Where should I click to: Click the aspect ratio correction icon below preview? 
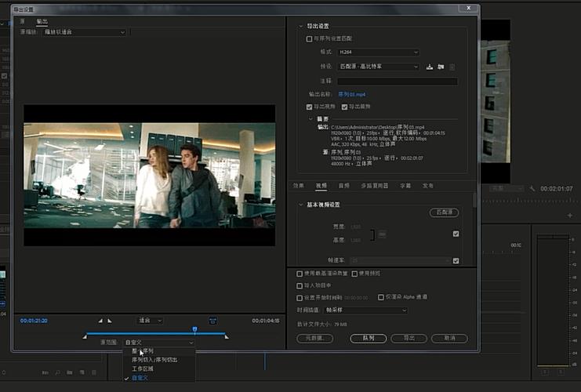pos(212,321)
